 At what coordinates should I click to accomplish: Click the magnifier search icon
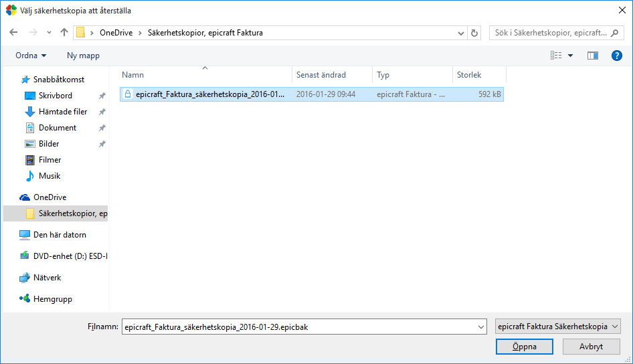pyautogui.click(x=614, y=33)
